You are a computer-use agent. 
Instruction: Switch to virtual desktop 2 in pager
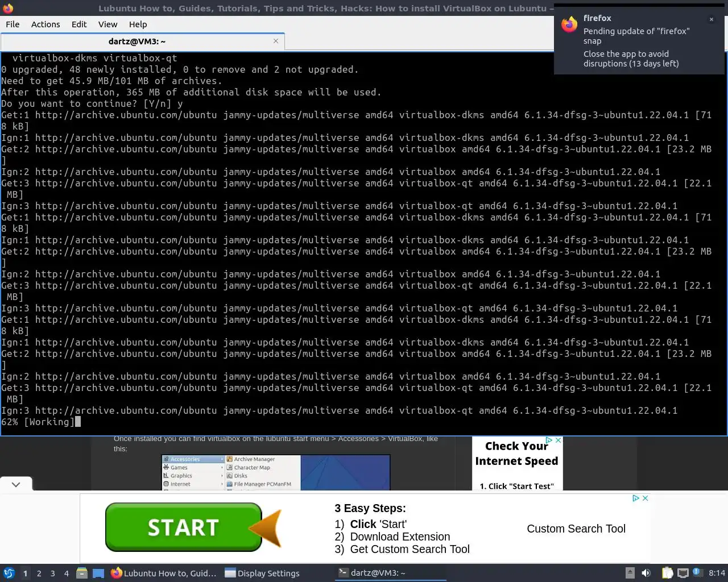click(39, 573)
